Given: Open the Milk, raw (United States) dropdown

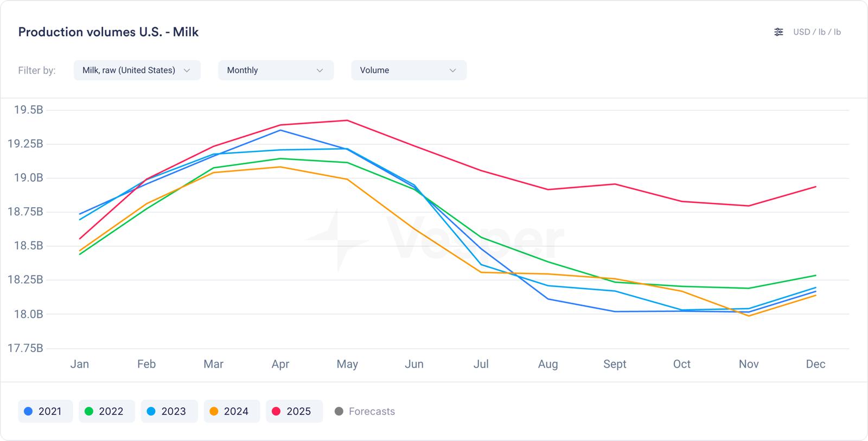Looking at the screenshot, I should tap(137, 70).
